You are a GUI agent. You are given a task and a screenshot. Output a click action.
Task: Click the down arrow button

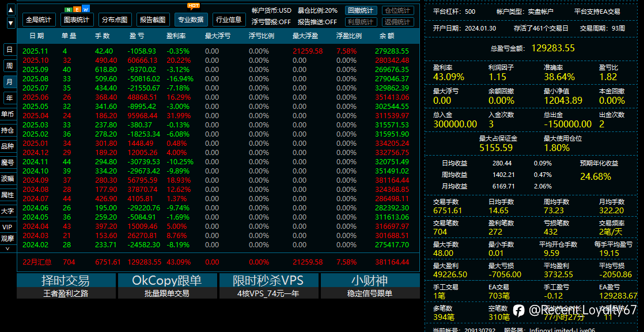click(x=11, y=23)
